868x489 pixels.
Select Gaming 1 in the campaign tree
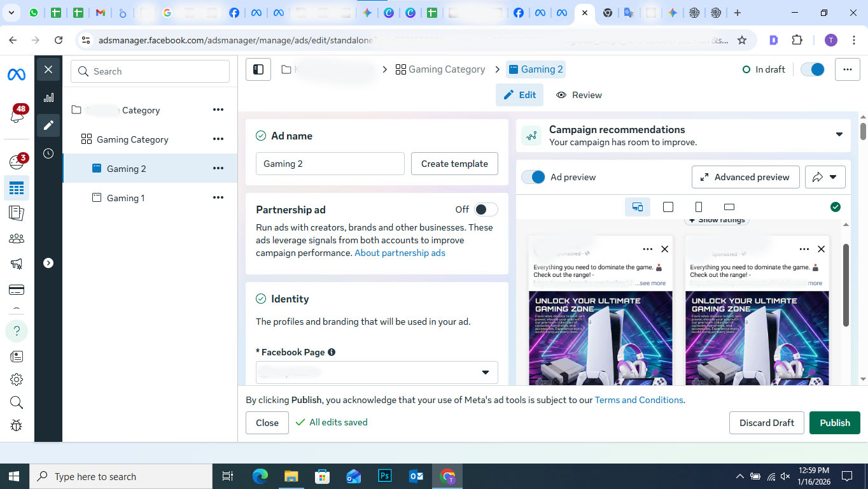[125, 197]
